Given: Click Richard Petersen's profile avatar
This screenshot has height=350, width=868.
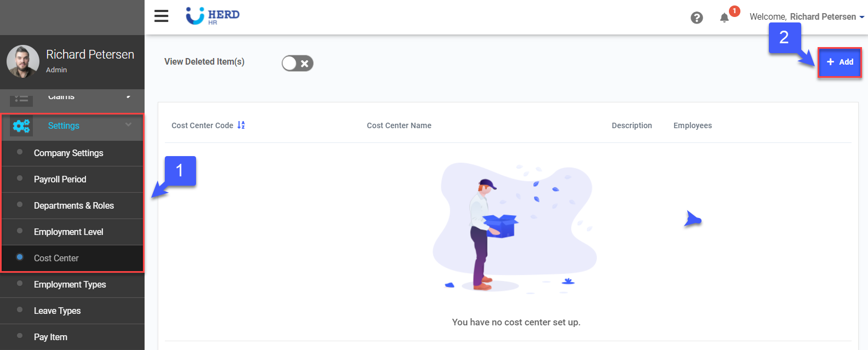Looking at the screenshot, I should pyautogui.click(x=23, y=61).
